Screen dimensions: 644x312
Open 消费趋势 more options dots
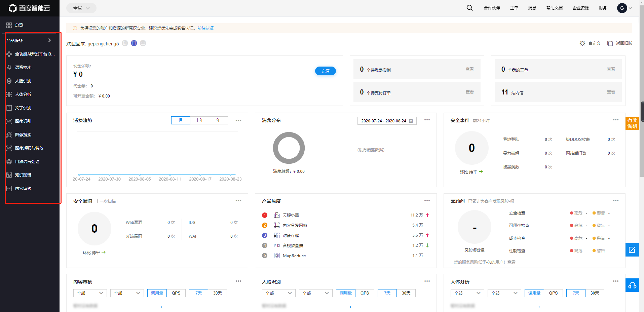(238, 120)
